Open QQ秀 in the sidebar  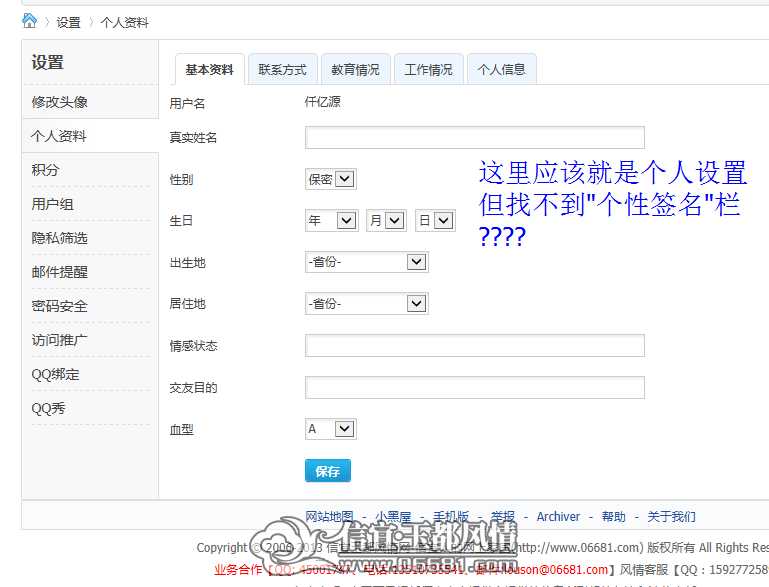pos(48,408)
